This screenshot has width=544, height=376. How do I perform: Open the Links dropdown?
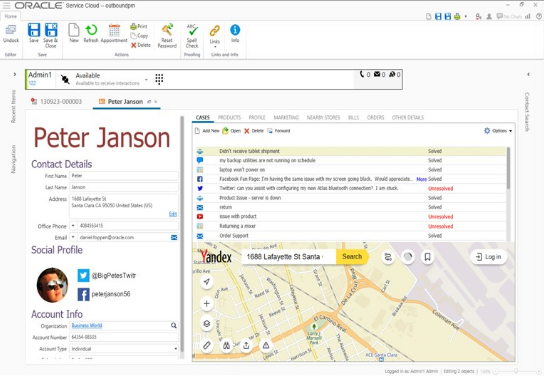point(215,35)
